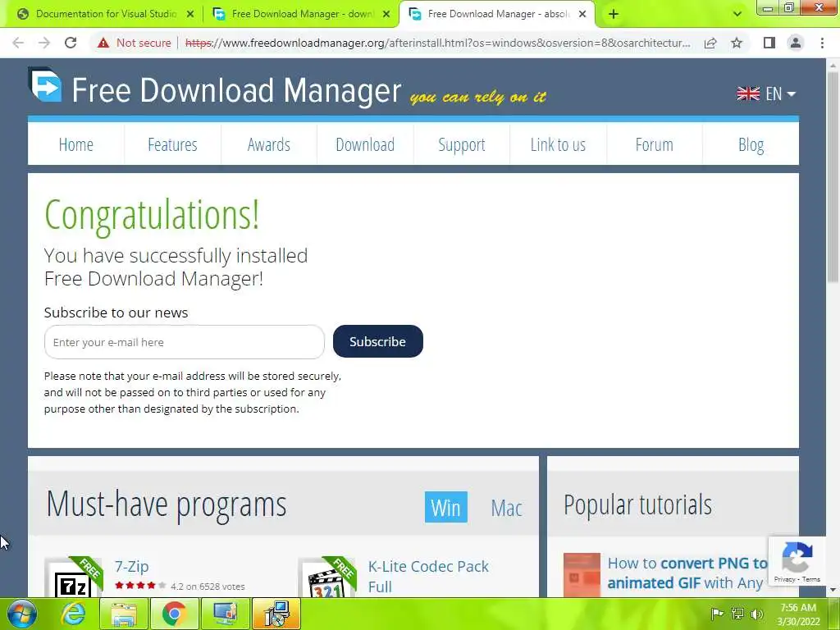This screenshot has width=840, height=630.
Task: Click the scrollbar up arrow
Action: 833,66
